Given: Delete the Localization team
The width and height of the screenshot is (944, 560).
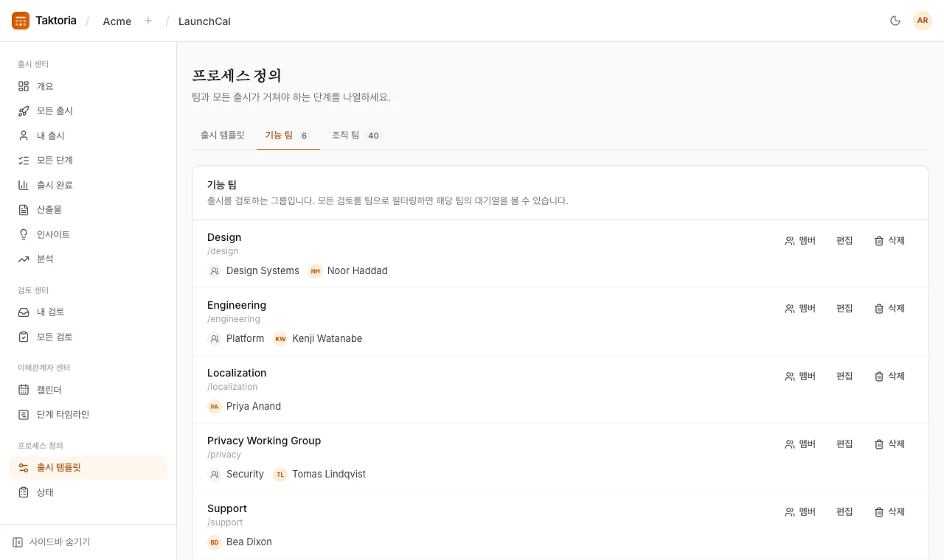Looking at the screenshot, I should click(x=889, y=376).
